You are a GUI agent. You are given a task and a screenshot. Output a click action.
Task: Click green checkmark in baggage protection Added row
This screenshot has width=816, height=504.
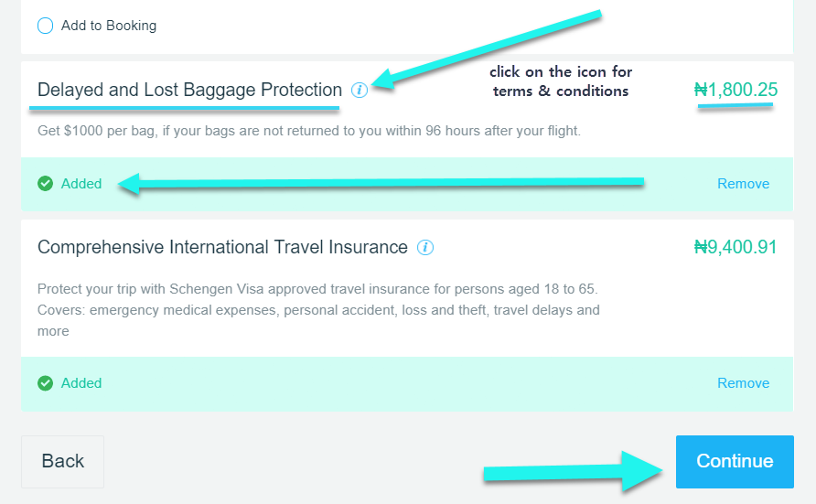pyautogui.click(x=45, y=184)
